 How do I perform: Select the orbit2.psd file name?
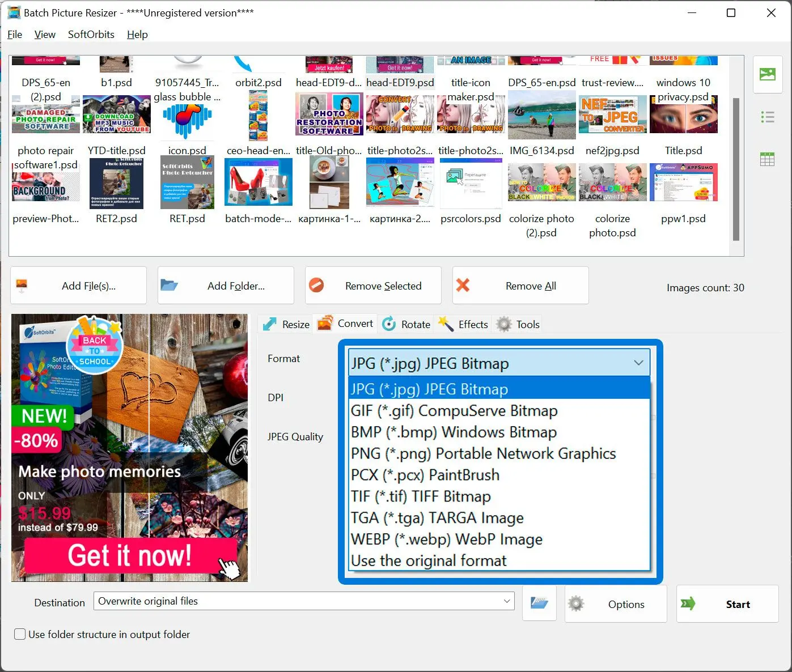point(258,83)
